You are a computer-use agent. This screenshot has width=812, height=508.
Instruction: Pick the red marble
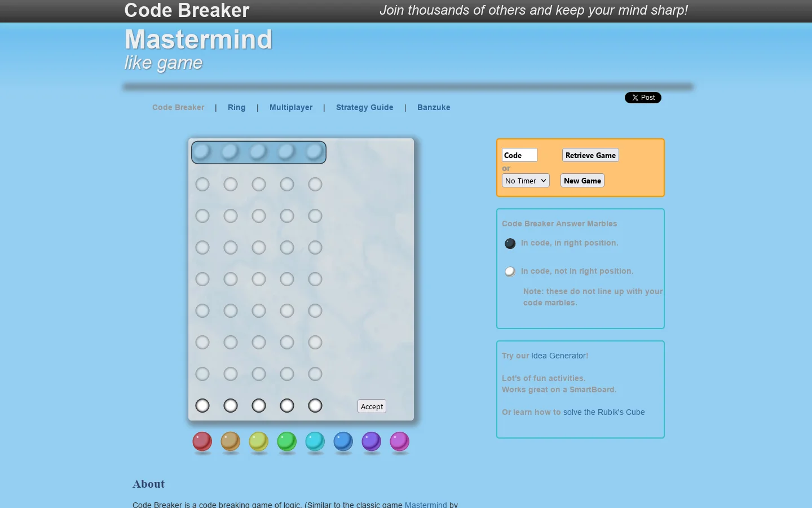click(x=202, y=441)
